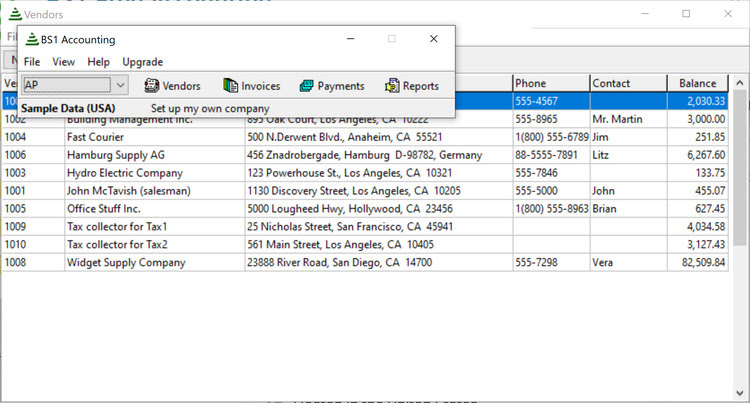The height and width of the screenshot is (403, 750).
Task: Click the vendors list scroll down arrow
Action: (x=740, y=393)
